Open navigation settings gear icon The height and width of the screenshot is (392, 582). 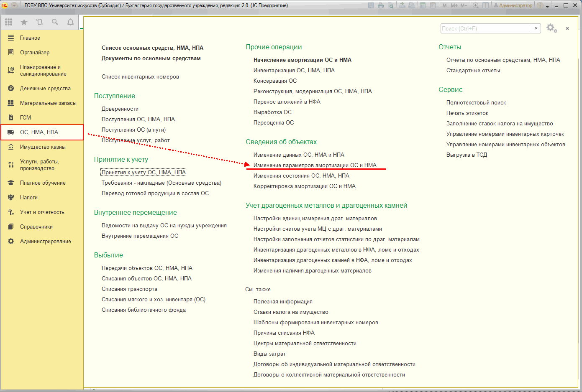tap(551, 28)
